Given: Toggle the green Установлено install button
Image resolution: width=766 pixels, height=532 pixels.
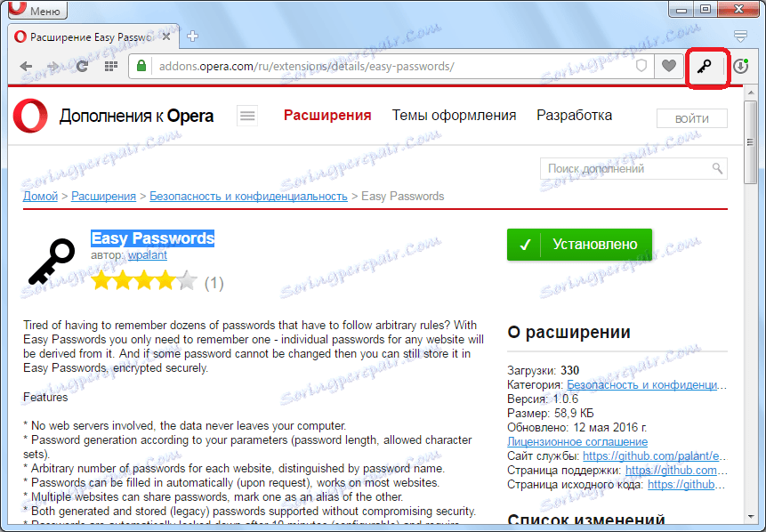Looking at the screenshot, I should [579, 244].
